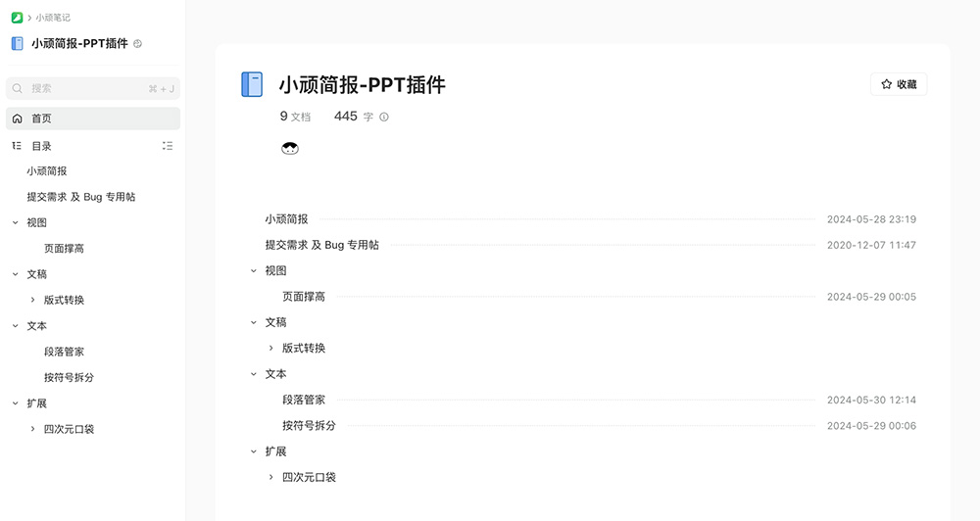Go to 首页 in the sidebar
Screen dimensions: 980x521
tap(93, 118)
